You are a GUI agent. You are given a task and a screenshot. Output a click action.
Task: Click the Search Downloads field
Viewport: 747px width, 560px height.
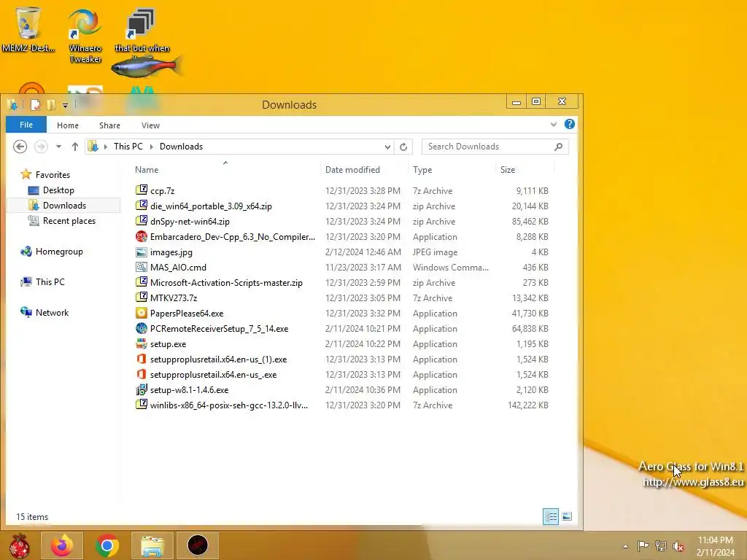click(495, 147)
